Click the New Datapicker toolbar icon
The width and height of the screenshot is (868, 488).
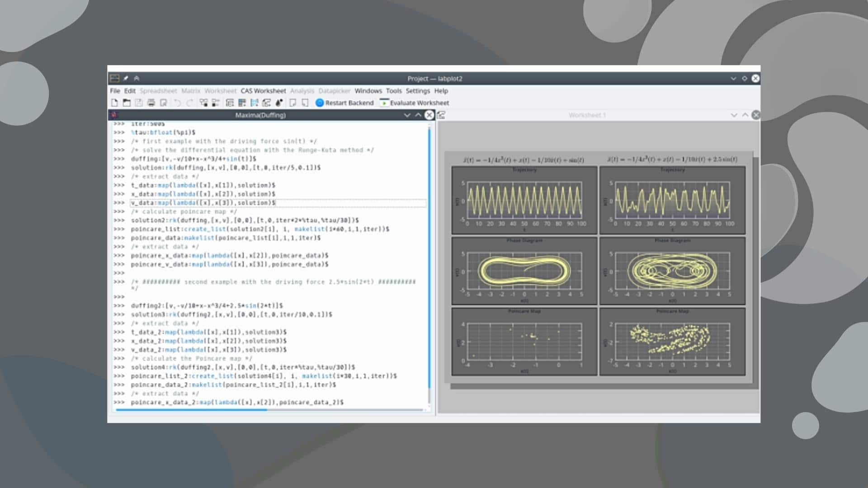click(x=266, y=103)
